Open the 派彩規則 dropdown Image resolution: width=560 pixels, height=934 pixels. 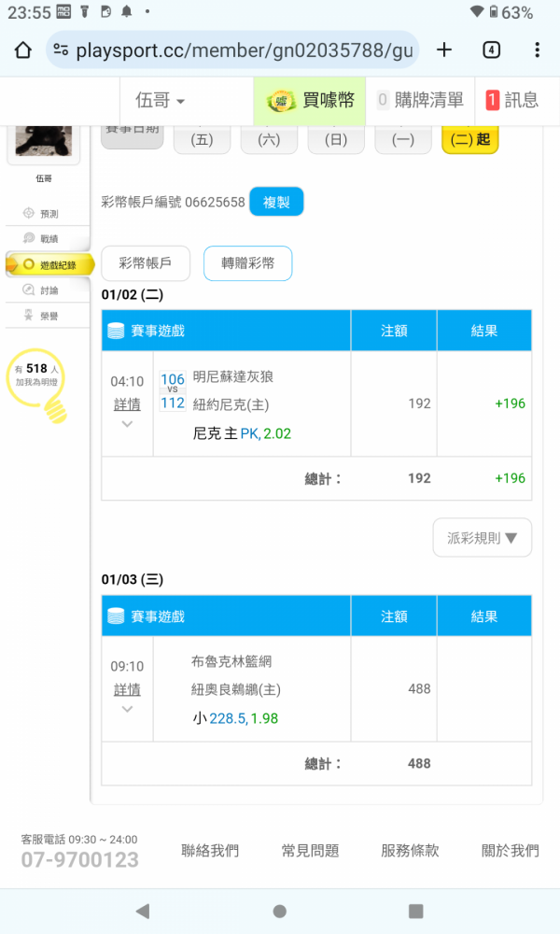[x=482, y=538]
